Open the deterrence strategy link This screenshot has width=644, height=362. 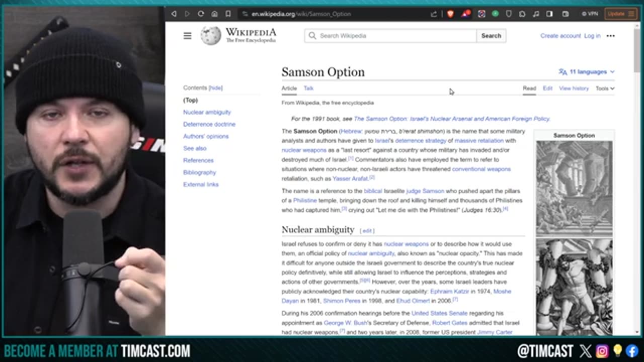pos(420,141)
